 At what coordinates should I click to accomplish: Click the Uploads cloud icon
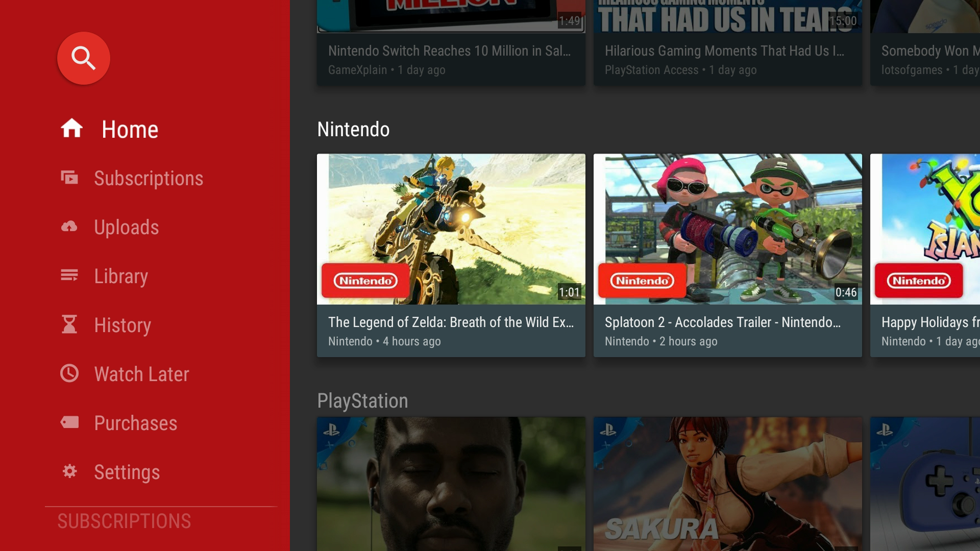coord(69,227)
